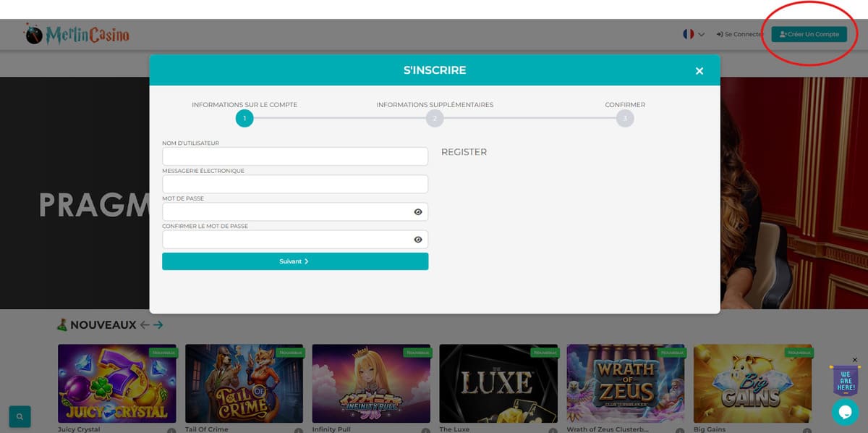Focus the Nom d'utilisateur input field
The image size is (868, 433).
[295, 156]
